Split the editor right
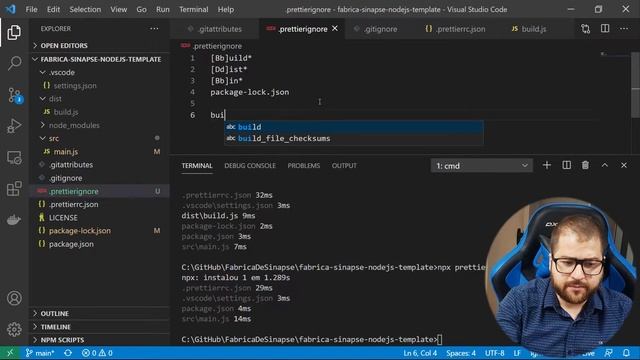 (x=605, y=29)
